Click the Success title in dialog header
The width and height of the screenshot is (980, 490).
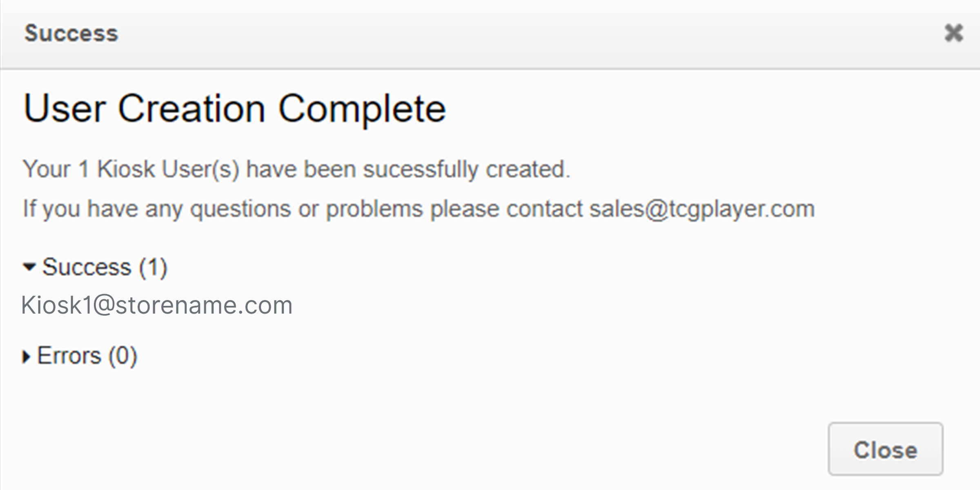pyautogui.click(x=71, y=33)
